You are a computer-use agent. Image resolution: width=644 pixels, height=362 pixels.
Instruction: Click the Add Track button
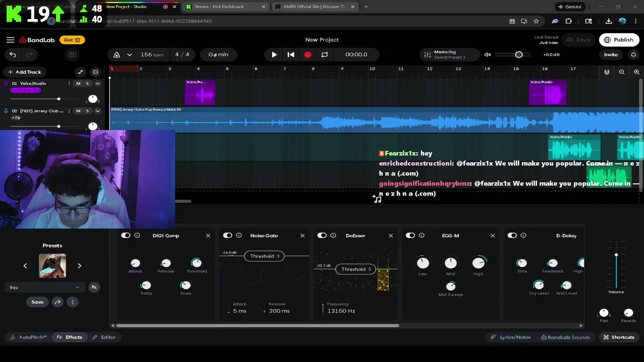coord(24,72)
